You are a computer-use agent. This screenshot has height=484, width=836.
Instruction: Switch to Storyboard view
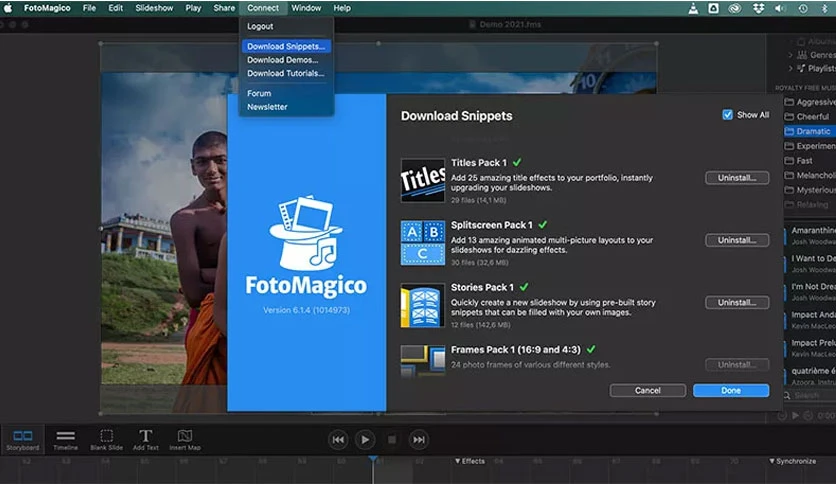(x=22, y=440)
